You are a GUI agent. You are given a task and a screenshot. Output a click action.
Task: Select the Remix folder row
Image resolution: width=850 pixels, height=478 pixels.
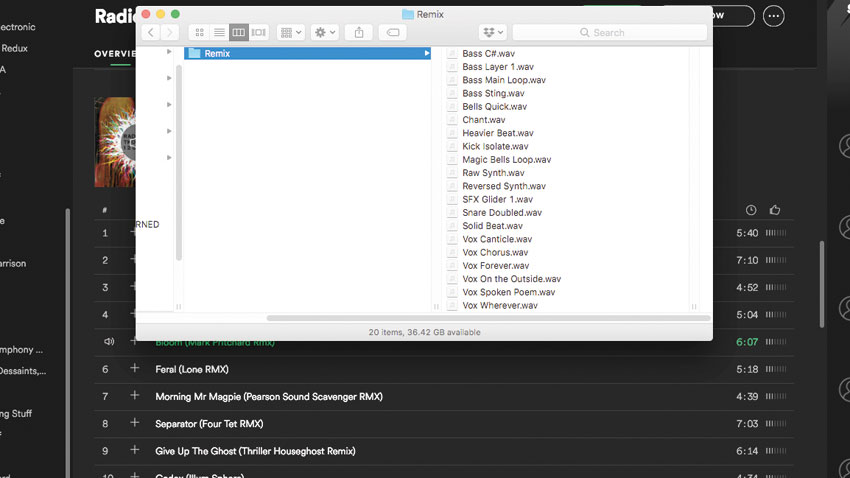click(x=307, y=53)
